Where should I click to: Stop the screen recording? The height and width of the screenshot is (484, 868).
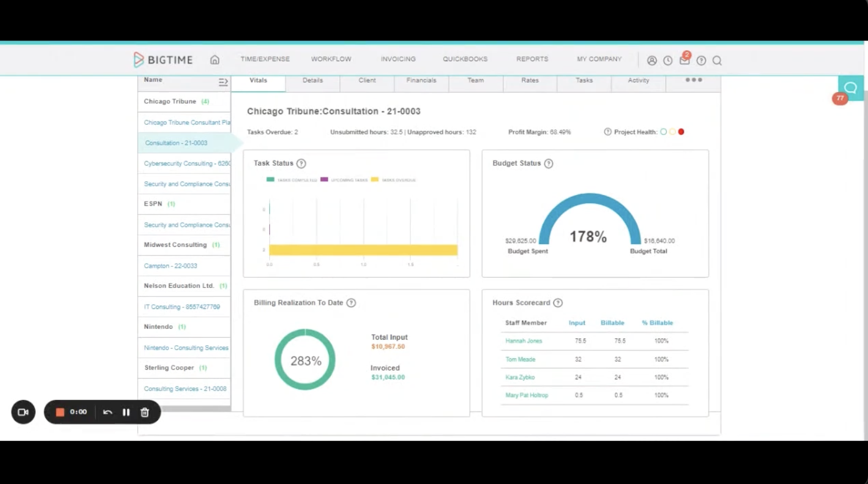[60, 412]
